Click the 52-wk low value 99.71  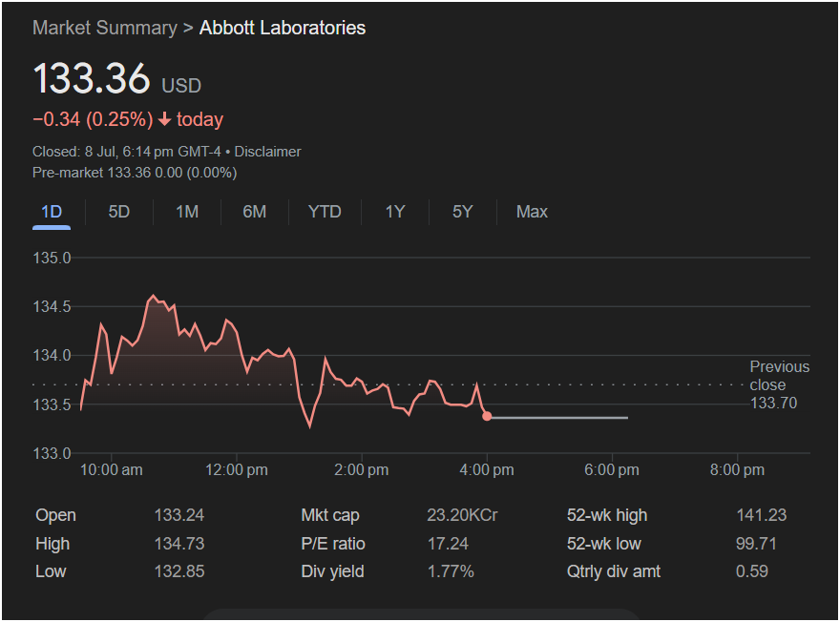(756, 544)
